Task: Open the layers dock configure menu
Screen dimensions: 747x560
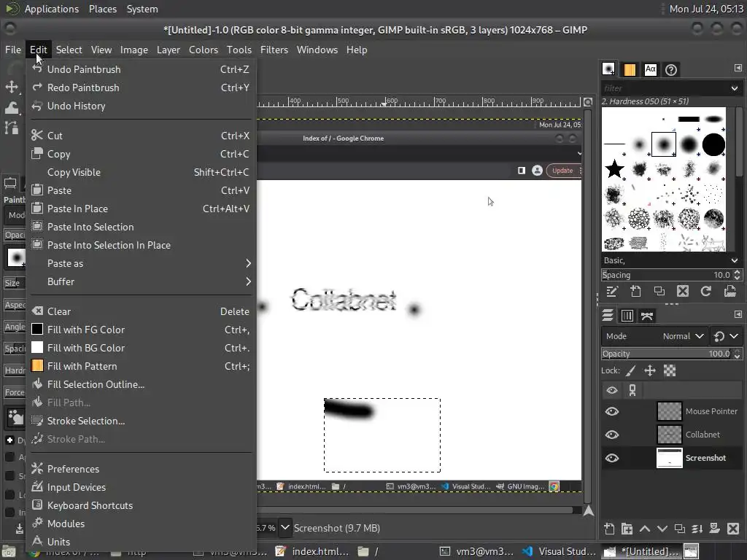Action: click(738, 314)
